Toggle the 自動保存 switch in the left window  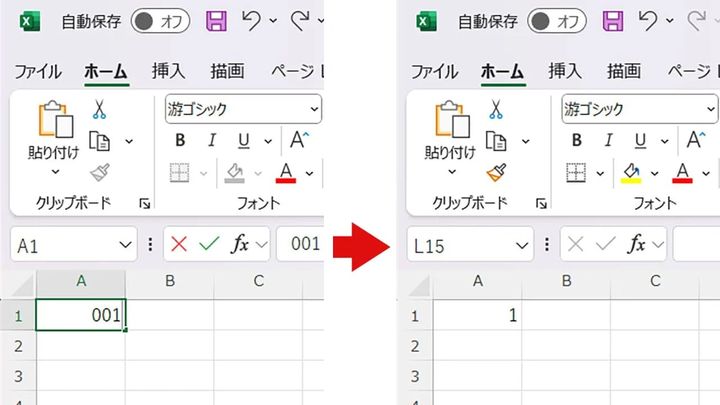tap(160, 21)
